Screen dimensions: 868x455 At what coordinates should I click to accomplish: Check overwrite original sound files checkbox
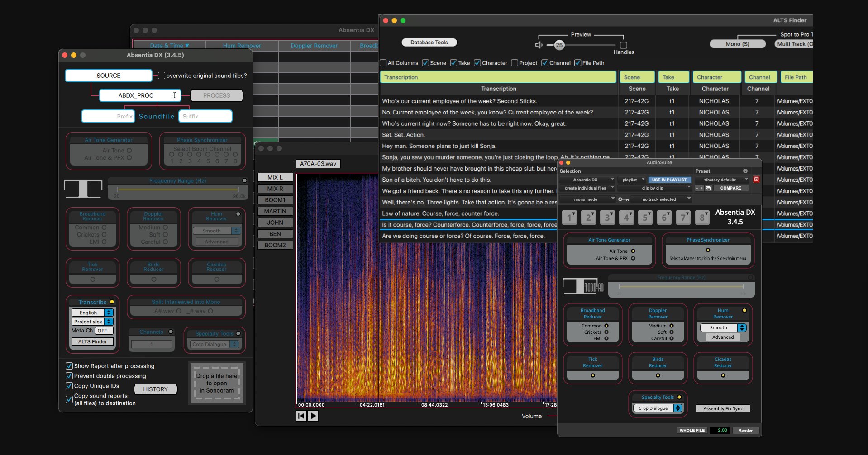pyautogui.click(x=162, y=76)
